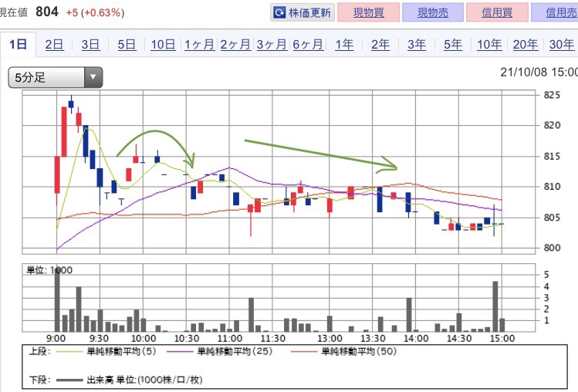The image size is (578, 392).
Task: Open the 3年 chart period
Action: [x=417, y=45]
